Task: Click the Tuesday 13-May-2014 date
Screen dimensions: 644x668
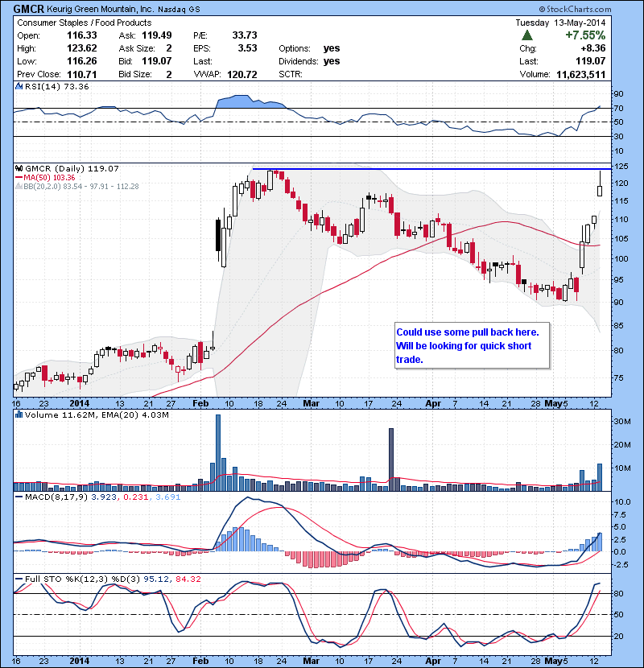Action: [x=560, y=23]
